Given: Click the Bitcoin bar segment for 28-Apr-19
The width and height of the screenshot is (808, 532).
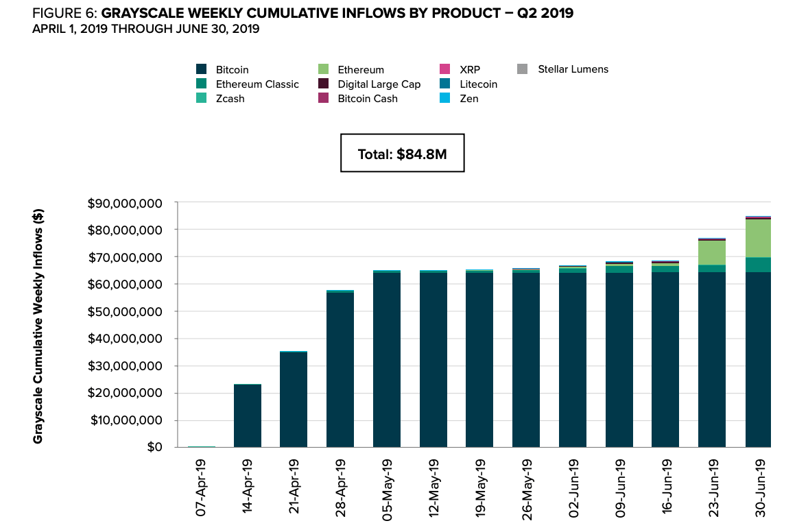Looking at the screenshot, I should tap(340, 370).
